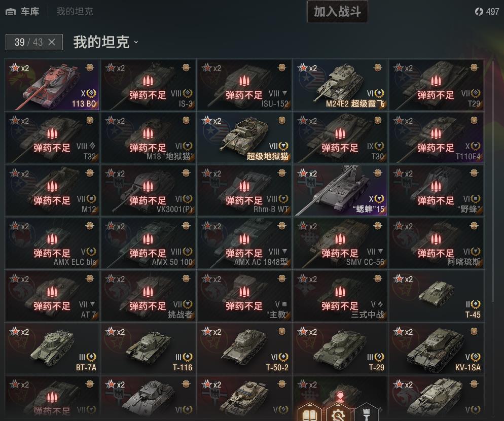Click the 加入战斗 join battle button
Image resolution: width=504 pixels, height=421 pixels.
(338, 12)
